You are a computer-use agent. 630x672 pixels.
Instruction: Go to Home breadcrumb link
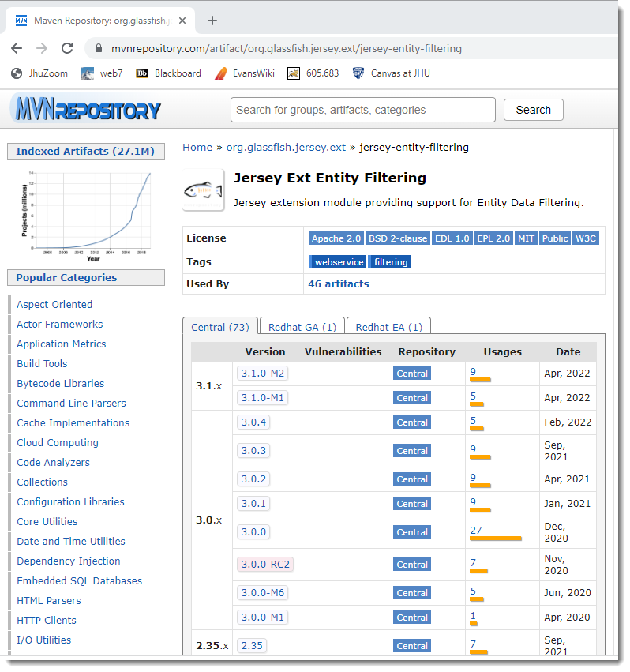pos(197,148)
